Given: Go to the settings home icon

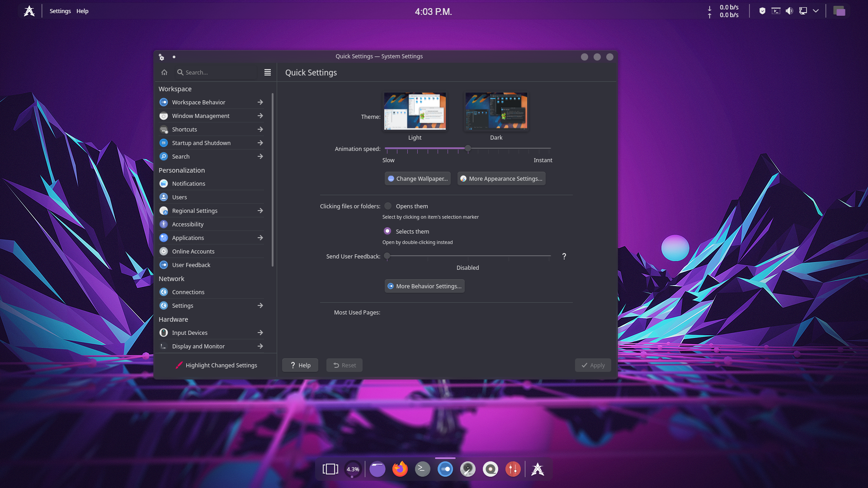Looking at the screenshot, I should click(164, 72).
